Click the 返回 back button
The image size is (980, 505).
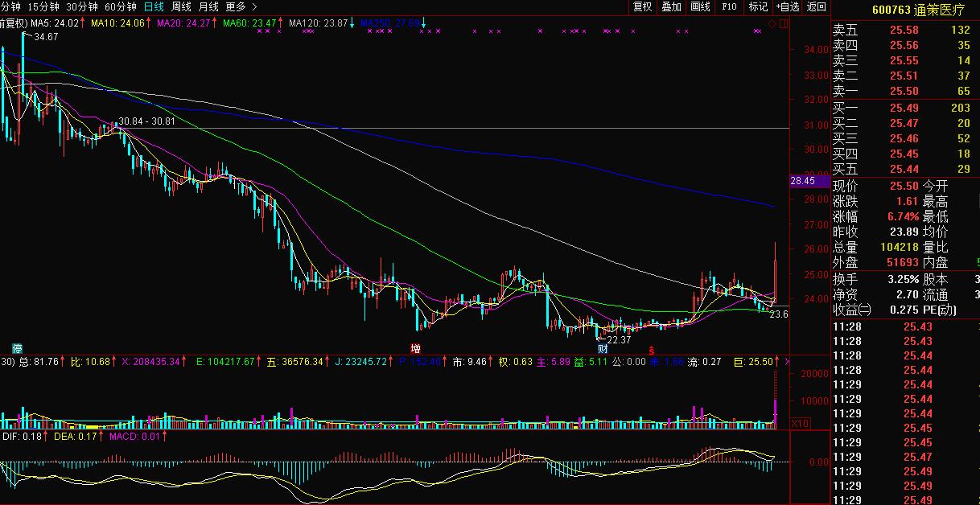click(816, 6)
